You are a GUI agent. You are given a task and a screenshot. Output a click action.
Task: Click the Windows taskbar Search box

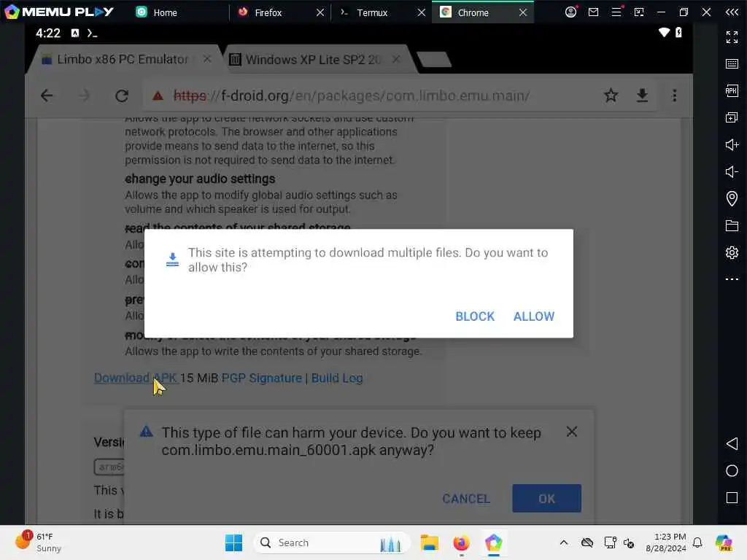point(332,542)
